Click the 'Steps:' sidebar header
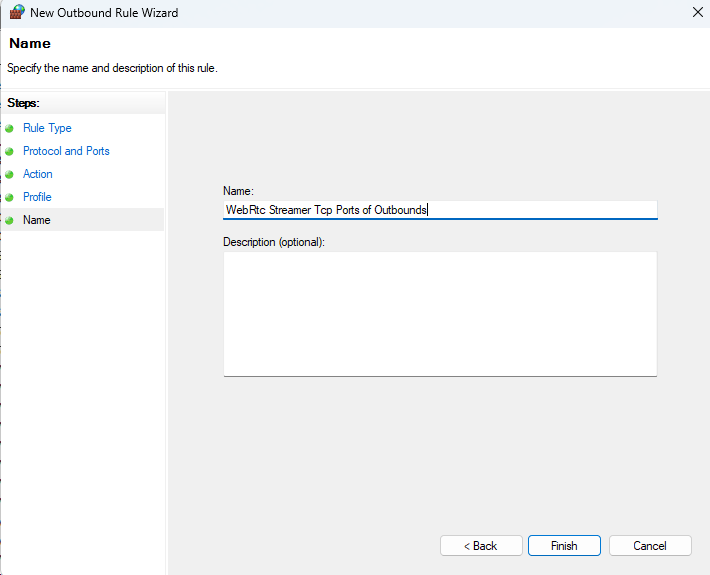710x575 pixels. pyautogui.click(x=23, y=103)
